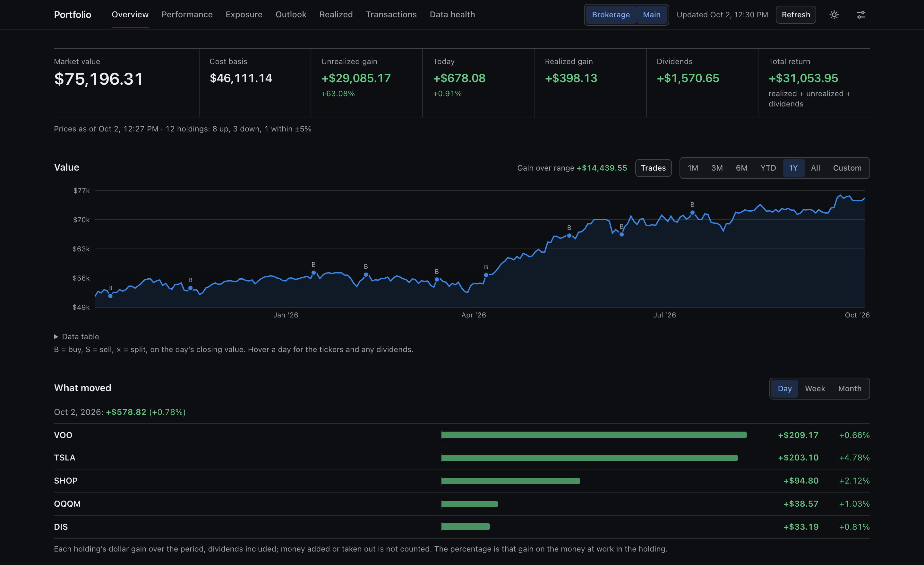Viewport: 924px width, 565px height.
Task: Click the Total return +$31,053.95 value
Action: pyautogui.click(x=803, y=78)
